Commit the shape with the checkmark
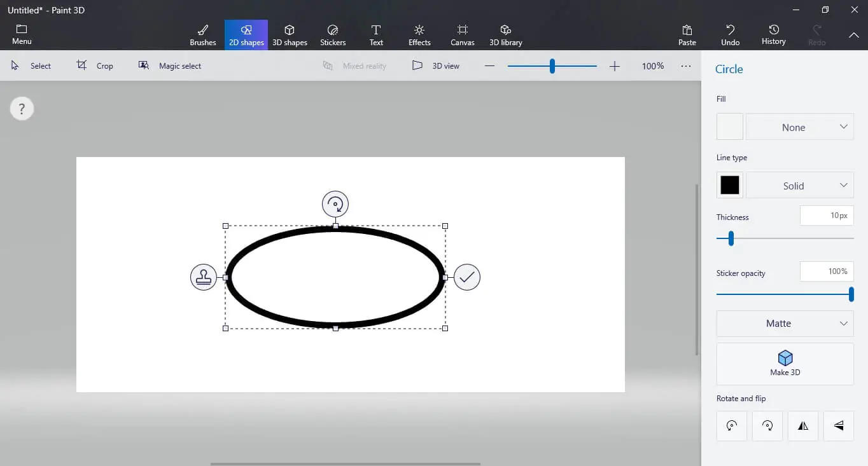This screenshot has width=868, height=466. [467, 277]
